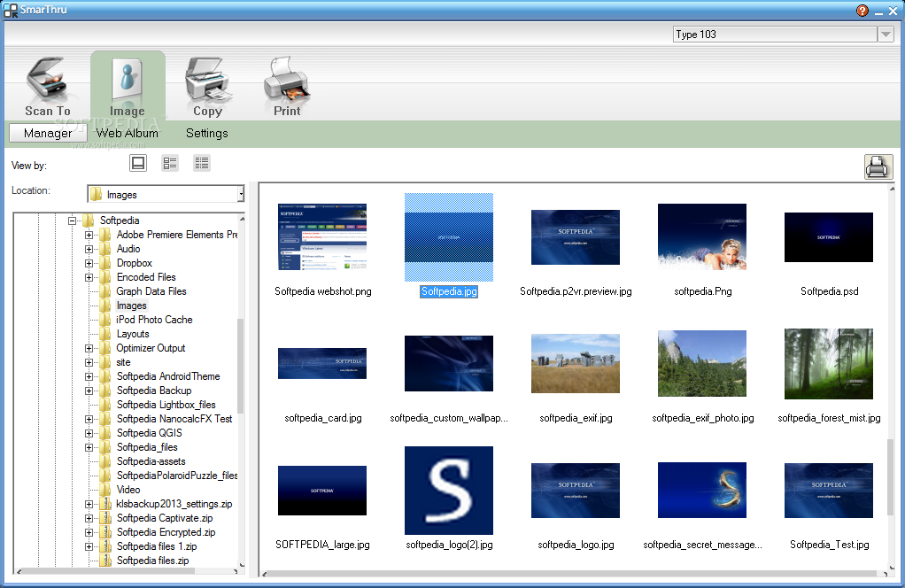This screenshot has height=588, width=905.
Task: Click the klsbackup2013_settings.zip archive icon
Action: click(x=105, y=505)
